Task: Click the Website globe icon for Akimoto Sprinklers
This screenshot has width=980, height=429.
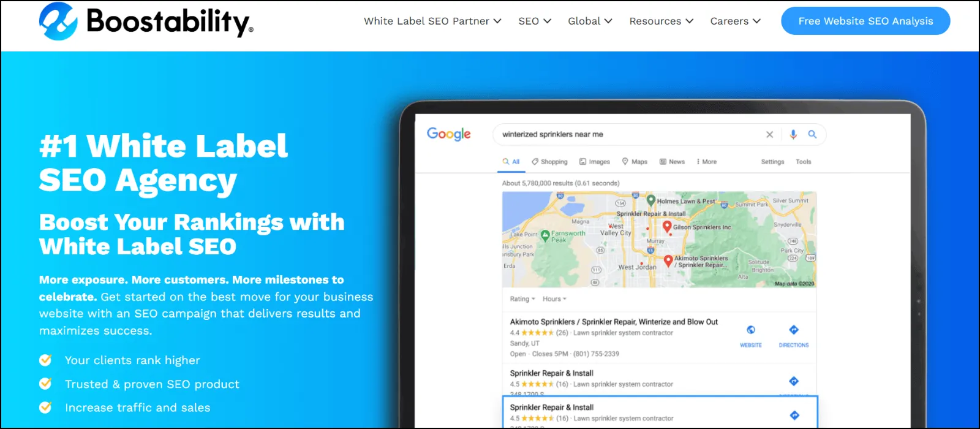Action: (x=751, y=330)
